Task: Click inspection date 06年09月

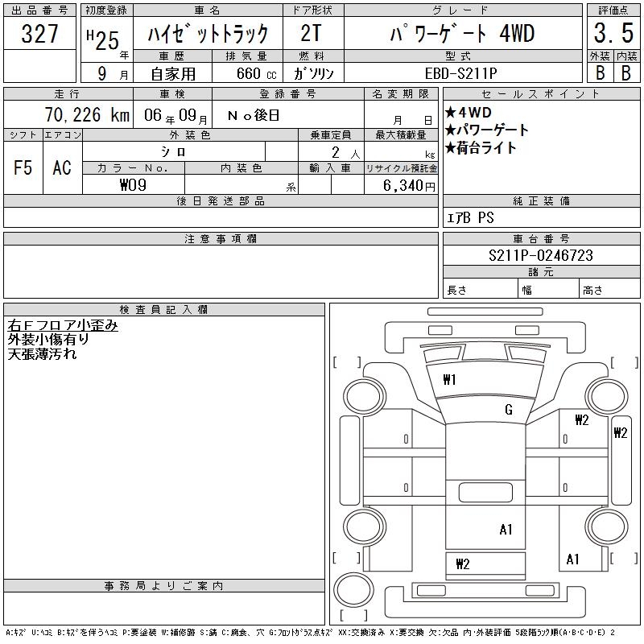Action: pos(175,115)
